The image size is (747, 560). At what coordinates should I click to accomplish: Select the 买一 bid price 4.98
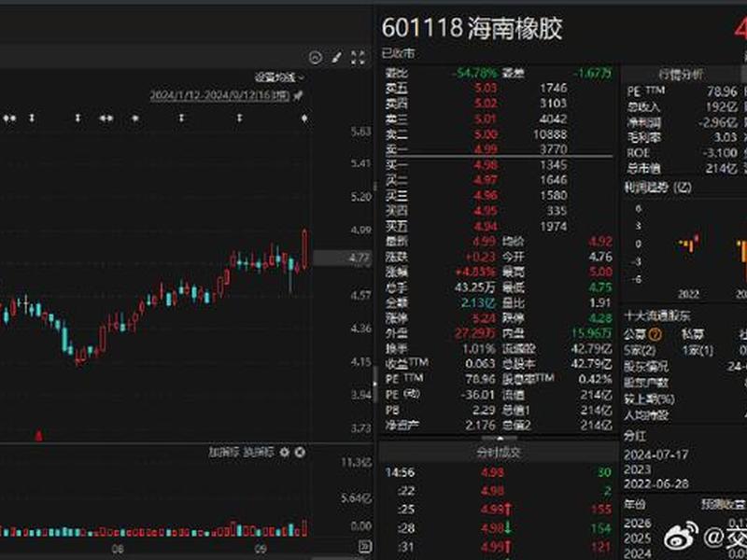pyautogui.click(x=486, y=165)
